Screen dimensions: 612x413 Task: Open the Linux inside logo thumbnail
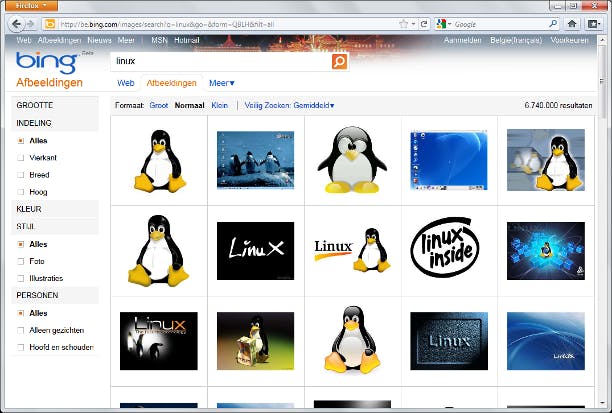(444, 247)
